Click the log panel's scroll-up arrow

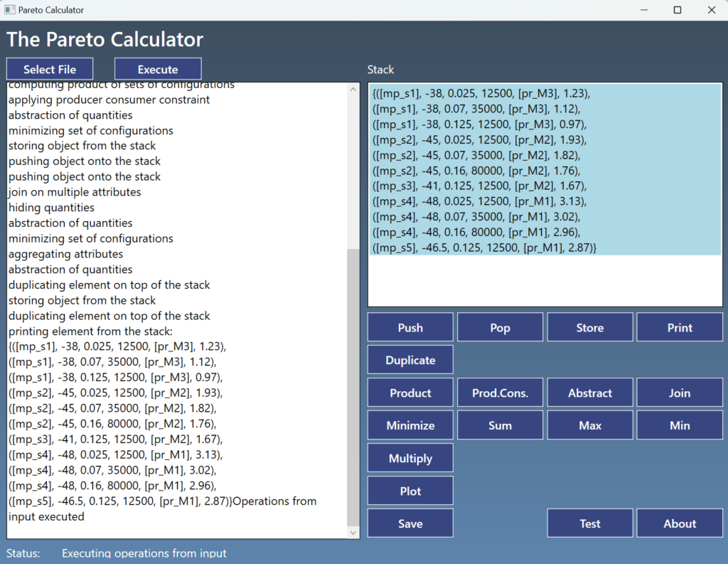(353, 90)
